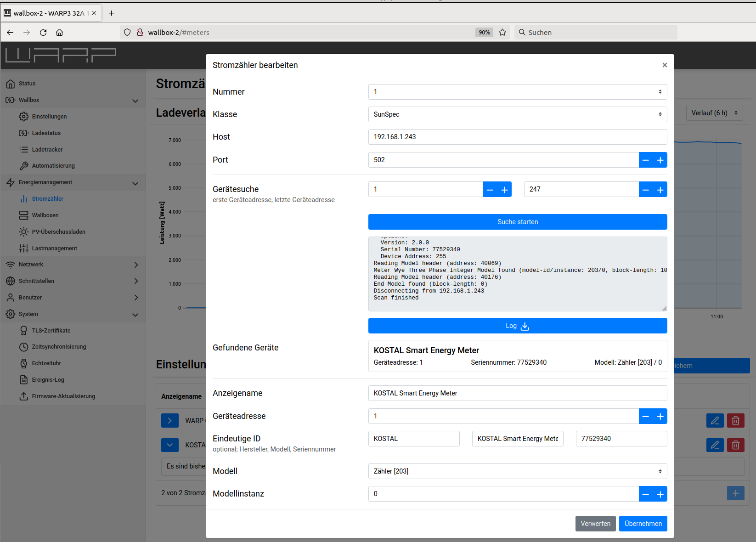
Task: Click the Status home icon in sidebar
Action: (11, 84)
